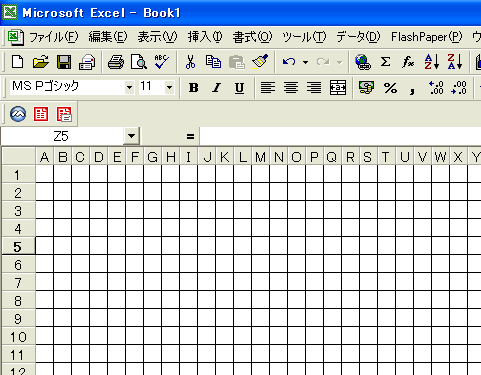Open the ファイル(F) menu
481x375 pixels.
[53, 37]
